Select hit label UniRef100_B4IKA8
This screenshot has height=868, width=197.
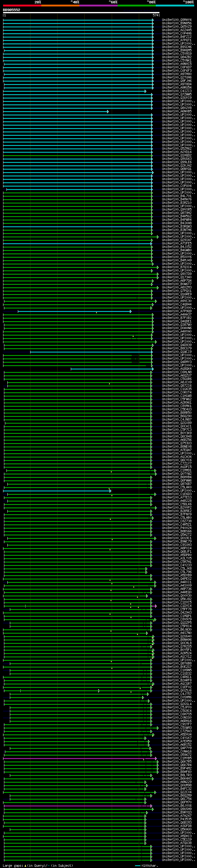point(177,223)
